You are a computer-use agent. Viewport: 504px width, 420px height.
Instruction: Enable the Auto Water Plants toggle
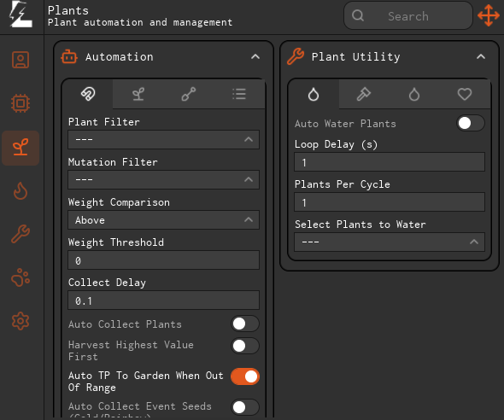471,123
